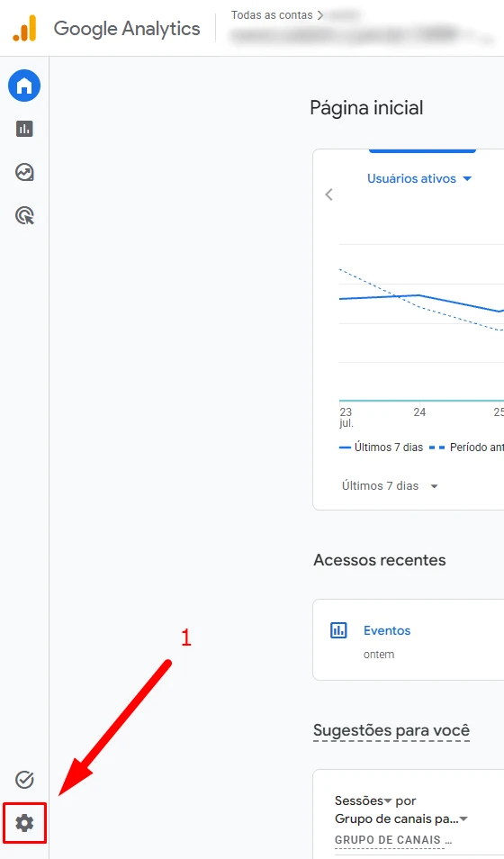Click the left chevron on the overview card
This screenshot has width=504, height=859.
(x=328, y=194)
